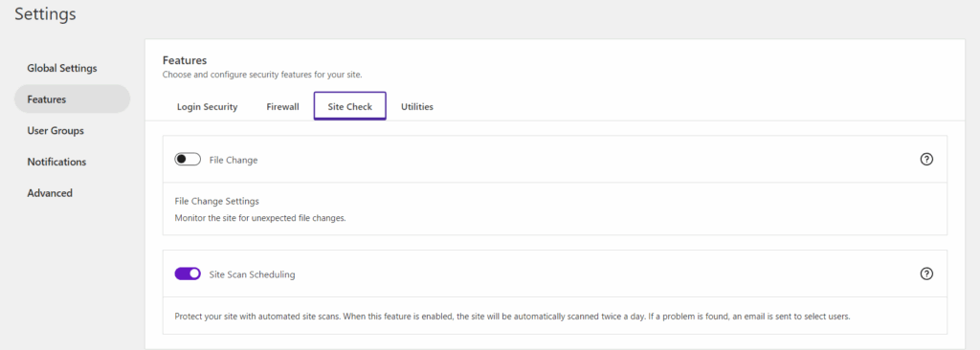Click the automated site scans description text
The height and width of the screenshot is (350, 980).
[x=513, y=317]
